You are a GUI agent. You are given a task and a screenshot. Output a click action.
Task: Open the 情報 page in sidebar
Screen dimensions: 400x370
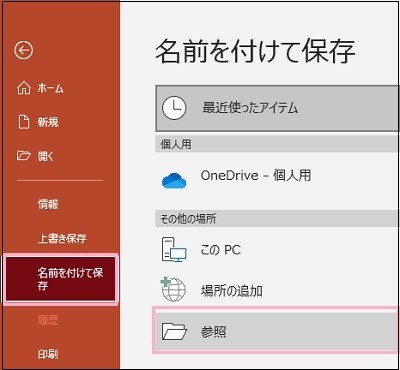coord(48,204)
